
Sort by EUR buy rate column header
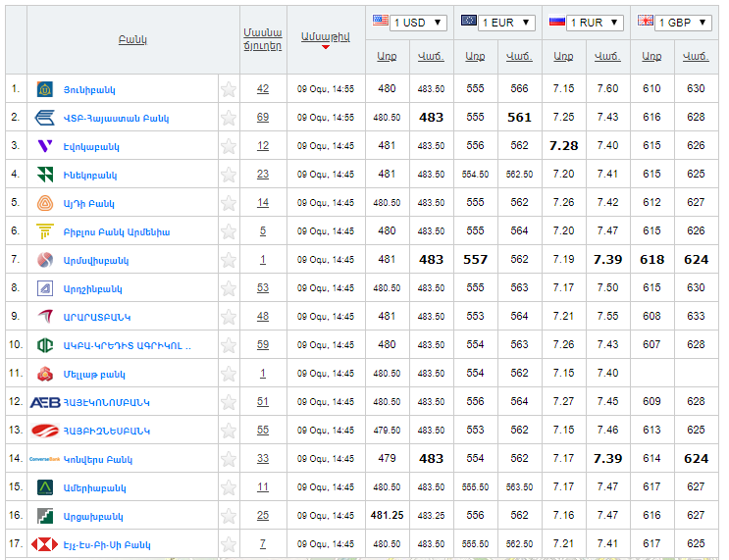[475, 56]
